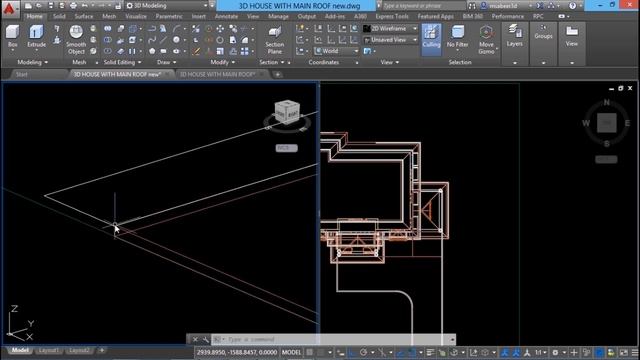640x360 pixels.
Task: Open the Express Tools ribbon tab
Action: click(x=392, y=16)
